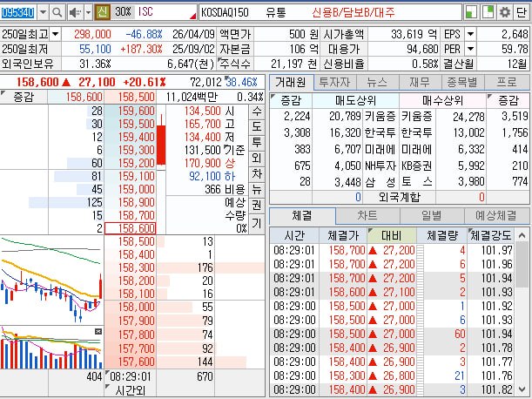This screenshot has height=399, width=532.
Task: Select bid price 158,000 row
Action: 131,307
